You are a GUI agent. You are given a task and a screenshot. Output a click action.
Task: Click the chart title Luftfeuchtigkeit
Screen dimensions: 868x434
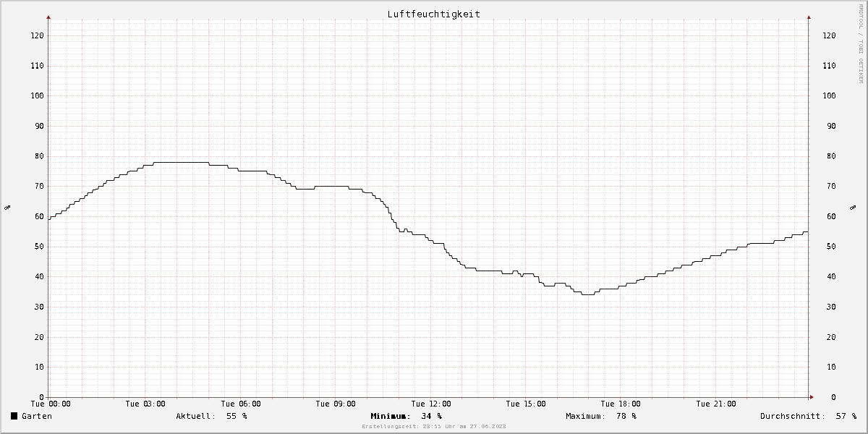click(433, 14)
